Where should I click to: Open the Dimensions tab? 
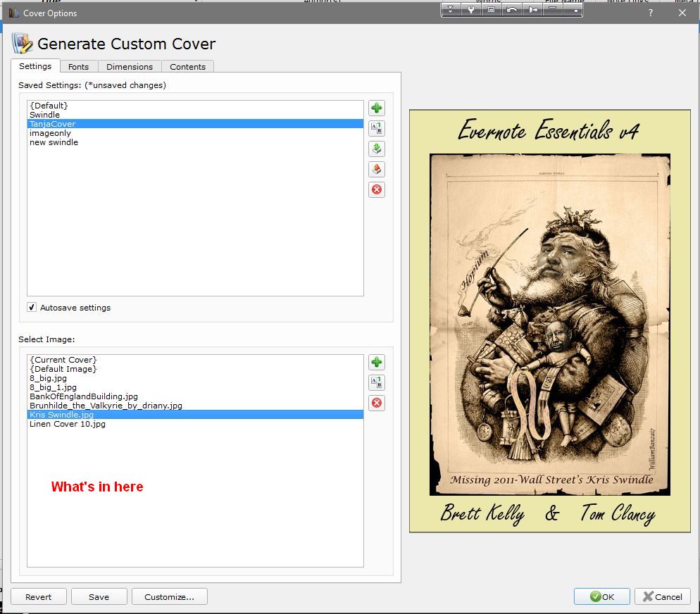click(x=130, y=66)
